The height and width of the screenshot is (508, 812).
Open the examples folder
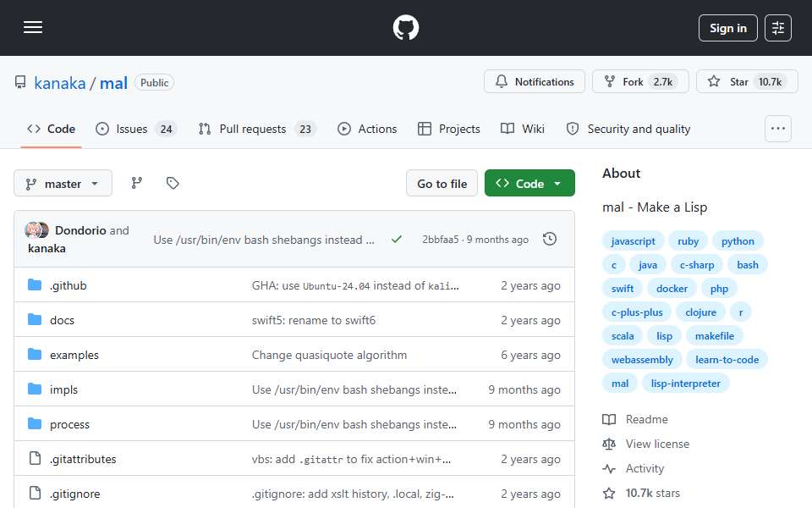pyautogui.click(x=74, y=355)
